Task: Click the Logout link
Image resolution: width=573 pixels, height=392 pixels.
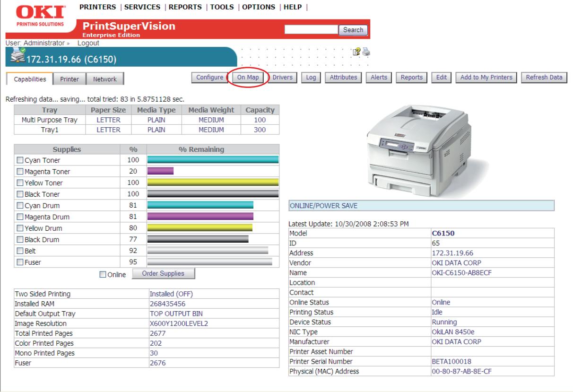Action: (x=88, y=43)
